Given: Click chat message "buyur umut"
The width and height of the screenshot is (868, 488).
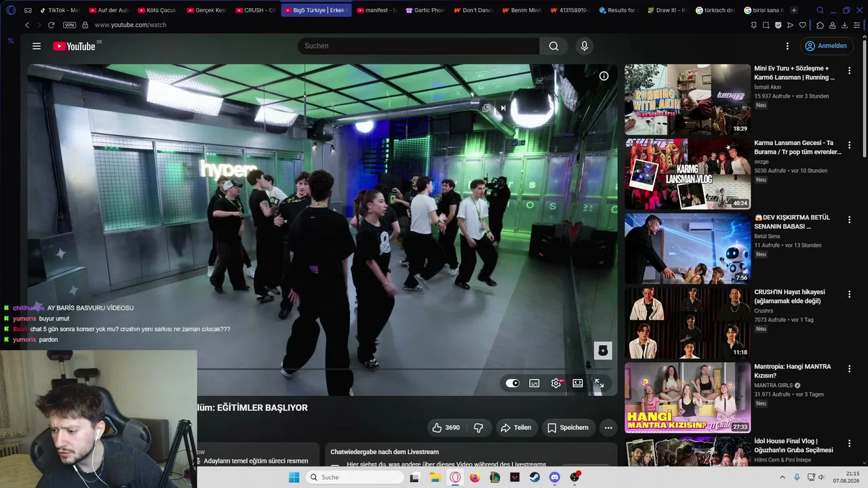Looking at the screenshot, I should point(54,319).
